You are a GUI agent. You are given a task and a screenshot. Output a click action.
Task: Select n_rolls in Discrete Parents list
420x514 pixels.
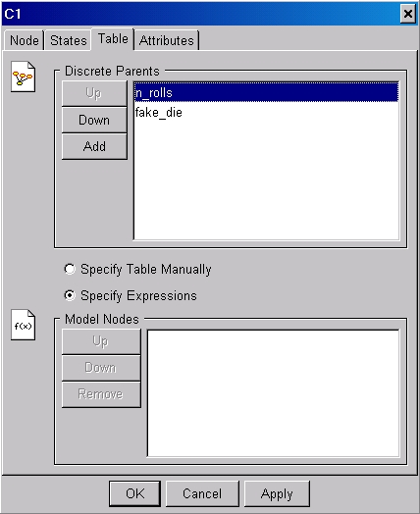tap(266, 93)
